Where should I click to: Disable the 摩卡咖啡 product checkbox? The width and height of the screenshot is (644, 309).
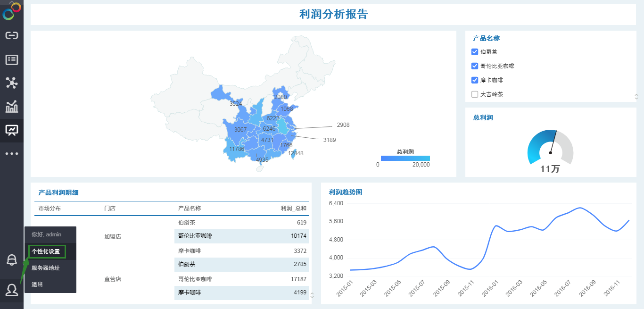(x=474, y=80)
